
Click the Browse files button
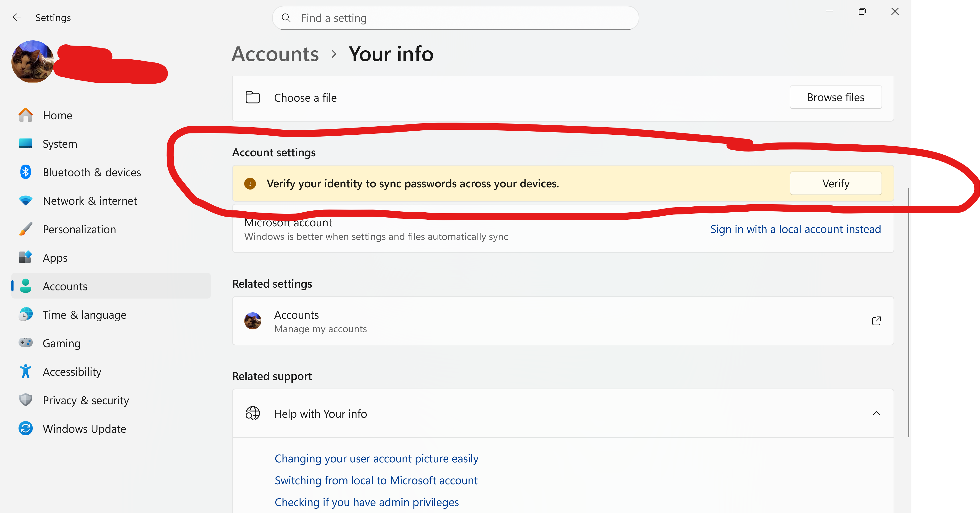click(835, 97)
